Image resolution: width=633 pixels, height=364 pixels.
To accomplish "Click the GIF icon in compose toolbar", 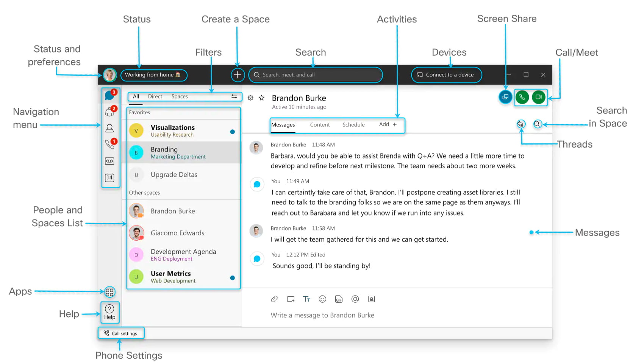I will (339, 299).
